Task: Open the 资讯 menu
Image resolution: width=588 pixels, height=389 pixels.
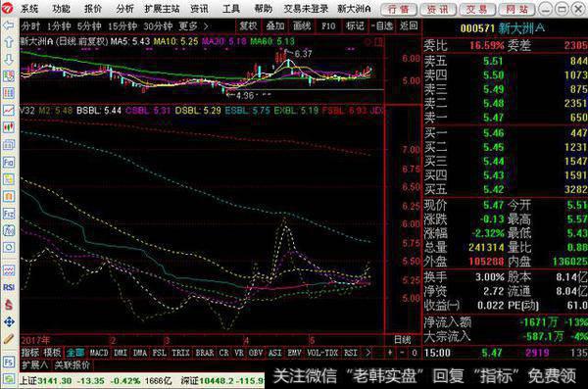Action: click(199, 8)
